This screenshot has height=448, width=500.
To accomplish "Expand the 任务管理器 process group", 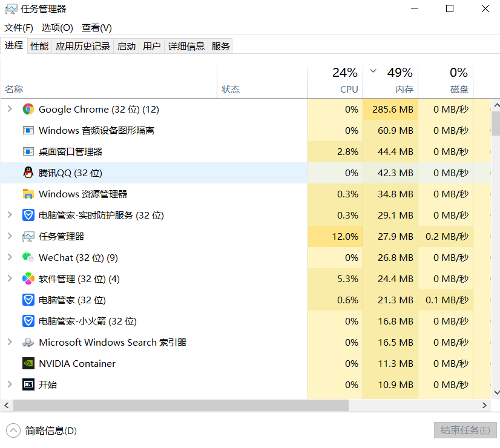I will tap(10, 236).
